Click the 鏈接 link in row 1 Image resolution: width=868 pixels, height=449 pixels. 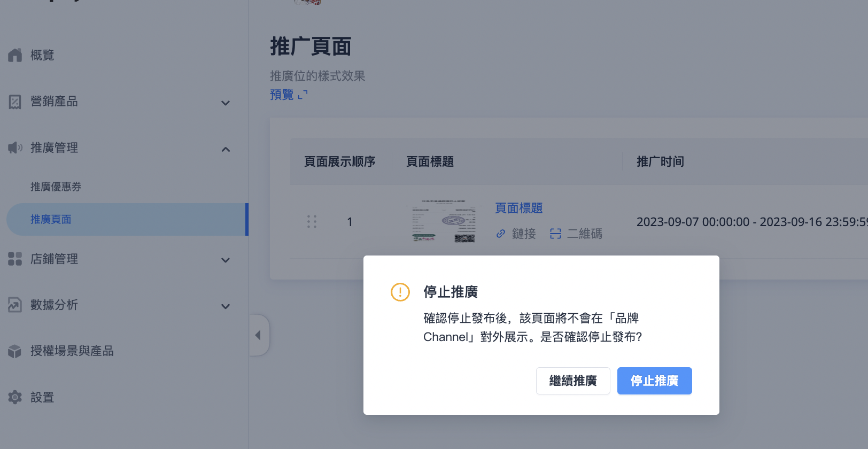click(524, 234)
